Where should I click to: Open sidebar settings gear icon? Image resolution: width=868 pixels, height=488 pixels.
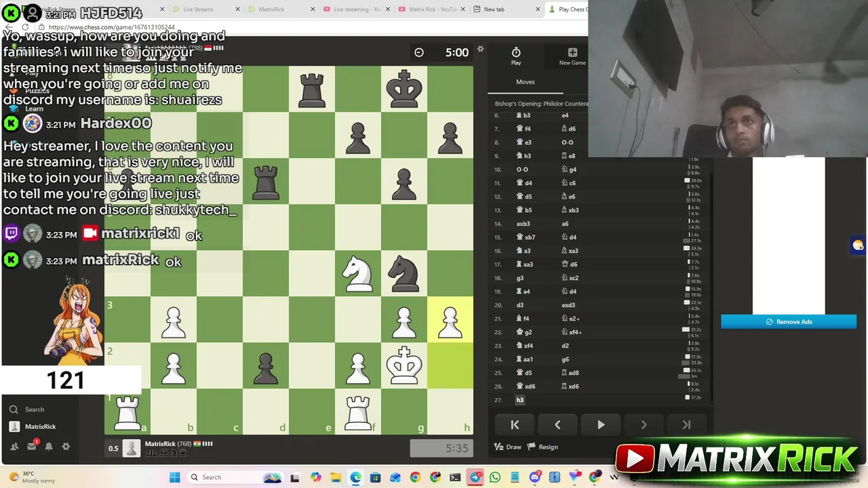(x=66, y=447)
